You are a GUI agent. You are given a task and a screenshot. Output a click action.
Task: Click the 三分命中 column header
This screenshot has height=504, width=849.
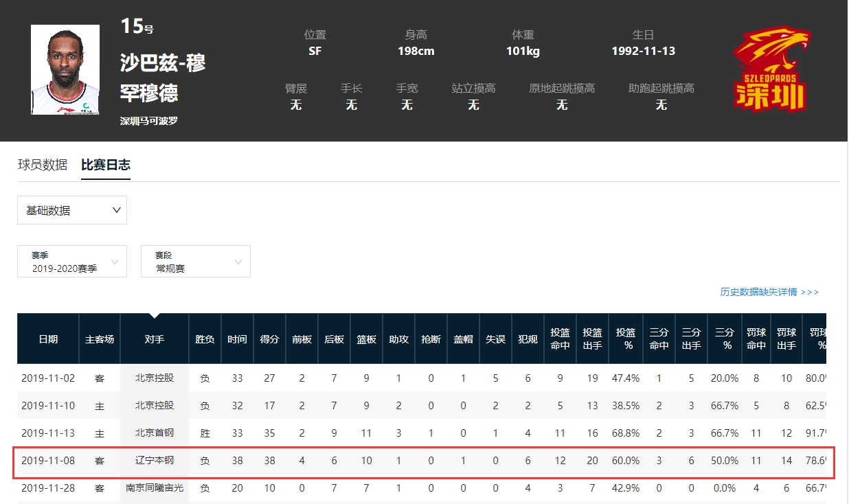pyautogui.click(x=659, y=339)
